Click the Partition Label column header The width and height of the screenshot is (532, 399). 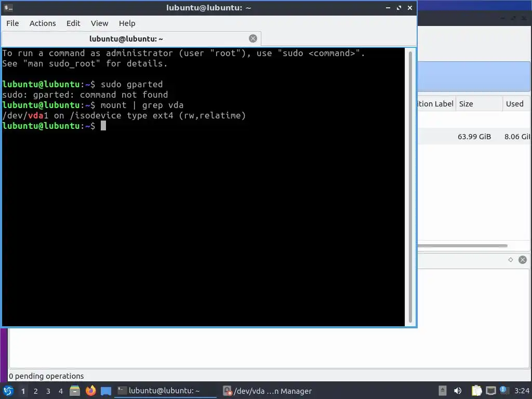[436, 104]
